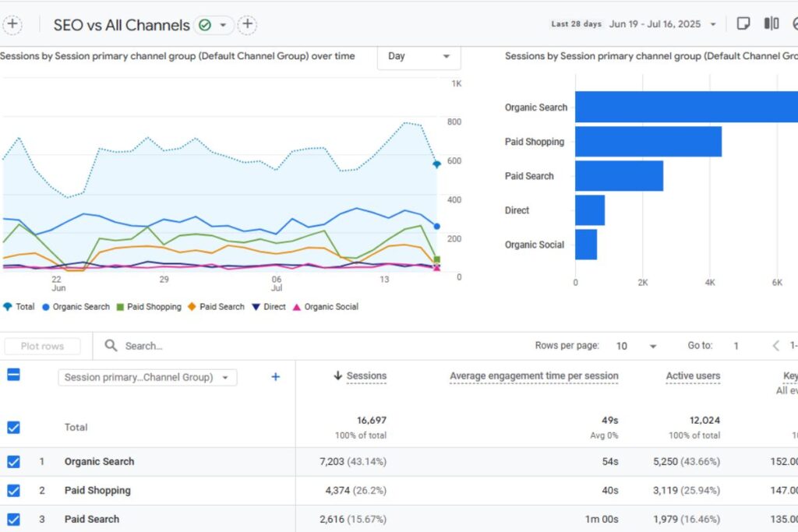Click the Plot rows button
Screen dimensions: 798x532
coord(43,347)
